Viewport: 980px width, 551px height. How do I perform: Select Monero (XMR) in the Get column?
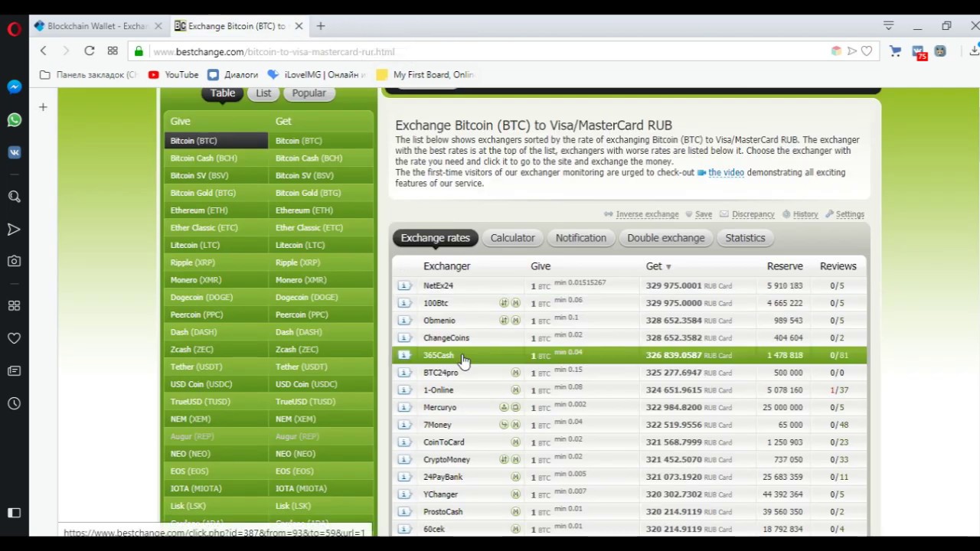point(322,280)
